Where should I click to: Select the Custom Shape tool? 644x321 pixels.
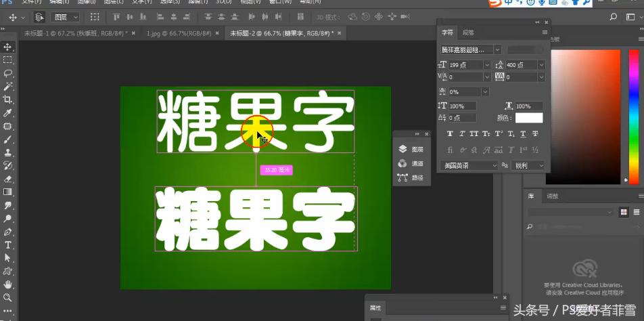point(7,272)
